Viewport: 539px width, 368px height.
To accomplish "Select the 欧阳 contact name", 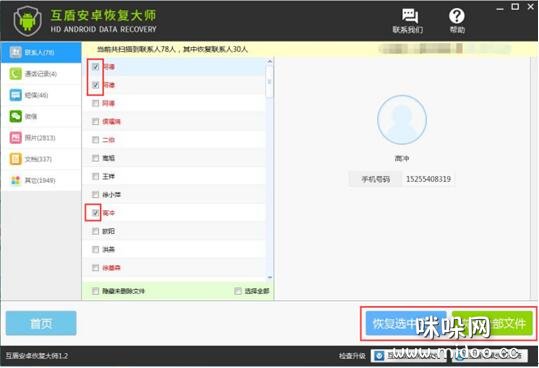I will (108, 231).
